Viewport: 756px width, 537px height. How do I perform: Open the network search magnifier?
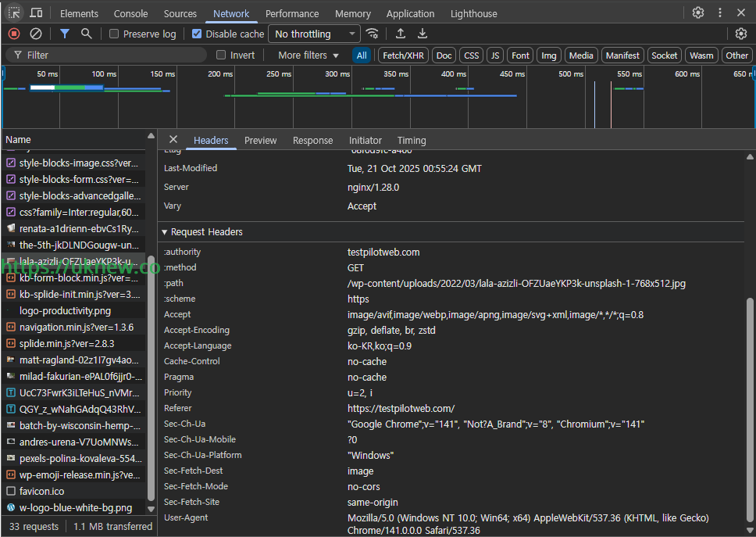click(x=87, y=34)
